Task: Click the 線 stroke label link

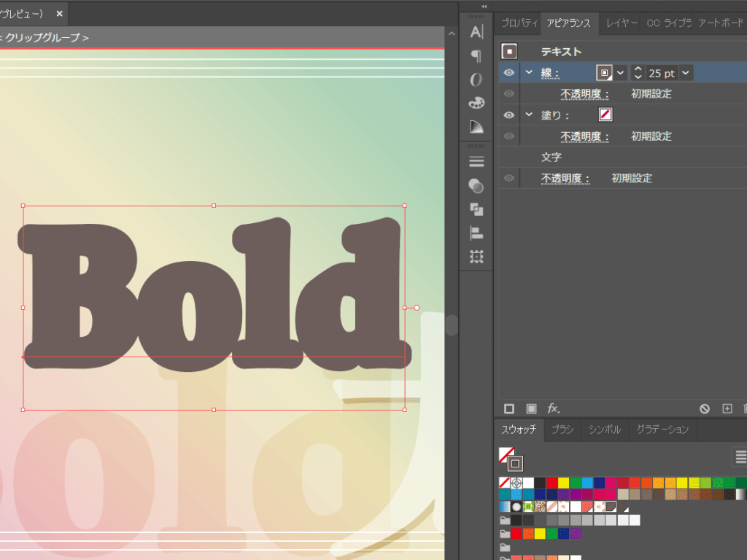Action: pyautogui.click(x=549, y=73)
